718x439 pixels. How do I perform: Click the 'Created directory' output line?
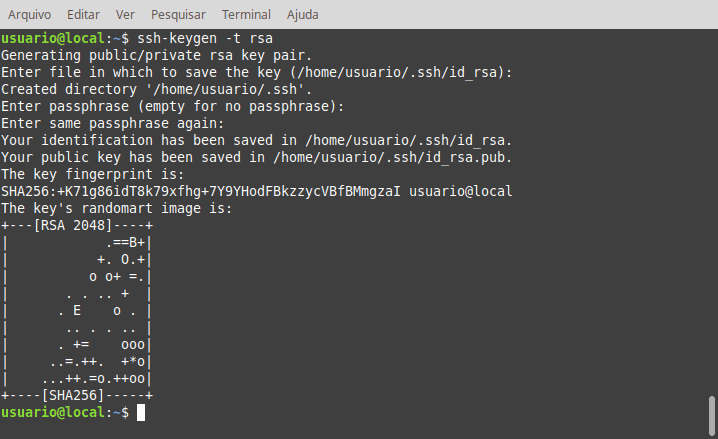(156, 89)
